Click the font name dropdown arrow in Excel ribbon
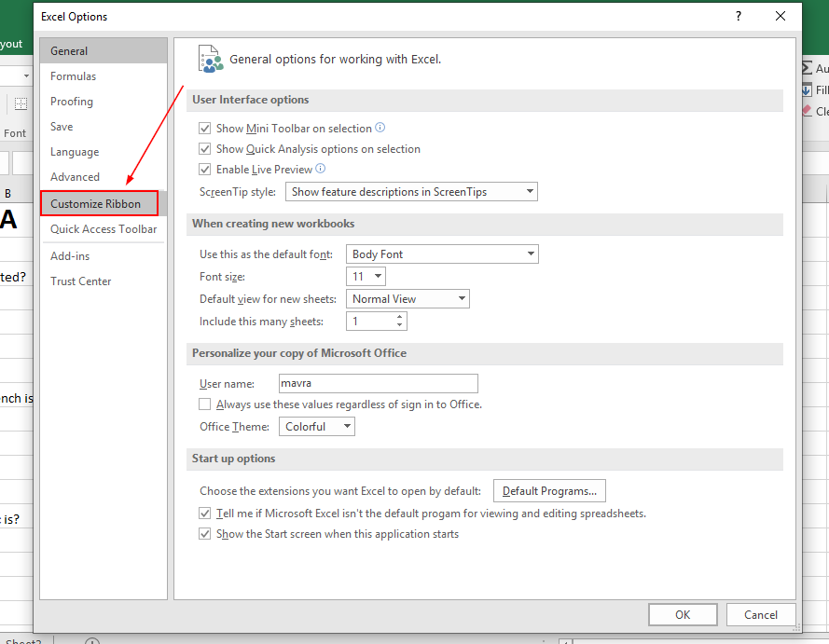The height and width of the screenshot is (644, 829). coord(26,76)
